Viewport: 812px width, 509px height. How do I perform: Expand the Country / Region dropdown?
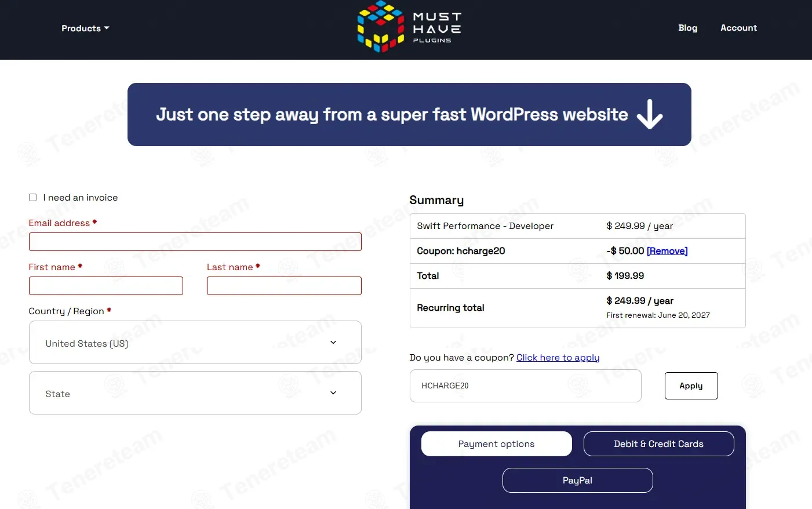(195, 343)
